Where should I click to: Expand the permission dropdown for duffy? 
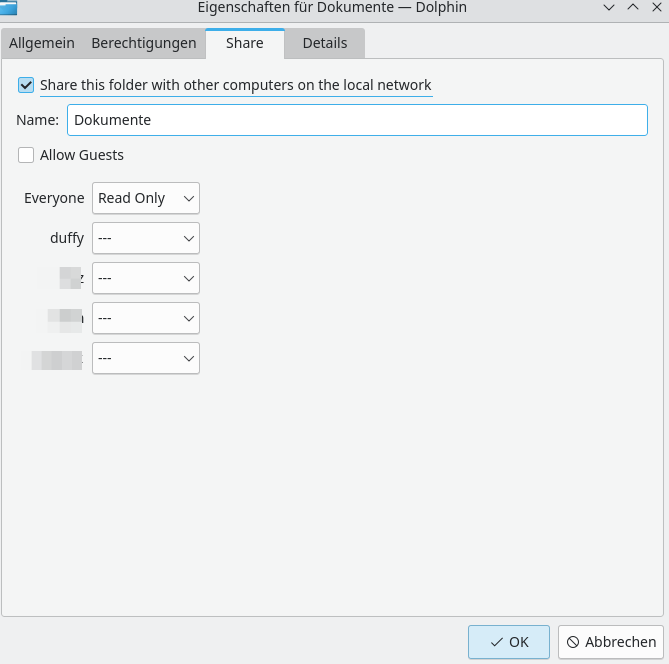146,238
